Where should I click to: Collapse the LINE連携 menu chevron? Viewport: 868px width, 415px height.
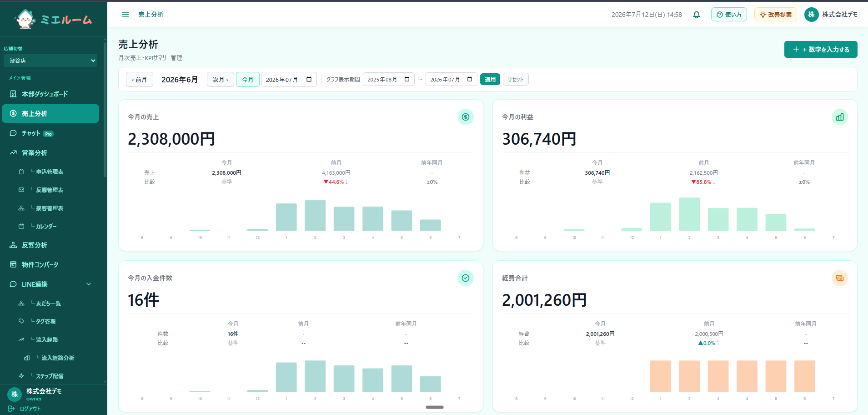[x=89, y=284]
